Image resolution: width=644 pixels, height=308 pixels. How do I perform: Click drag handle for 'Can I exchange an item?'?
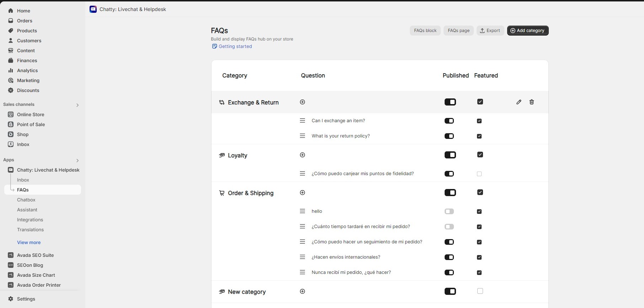[x=302, y=120]
